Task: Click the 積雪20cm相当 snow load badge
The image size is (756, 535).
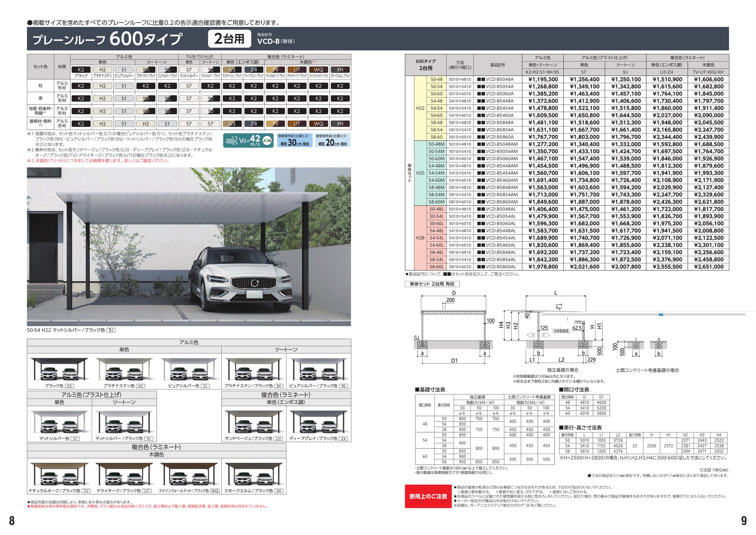Action: click(x=333, y=140)
